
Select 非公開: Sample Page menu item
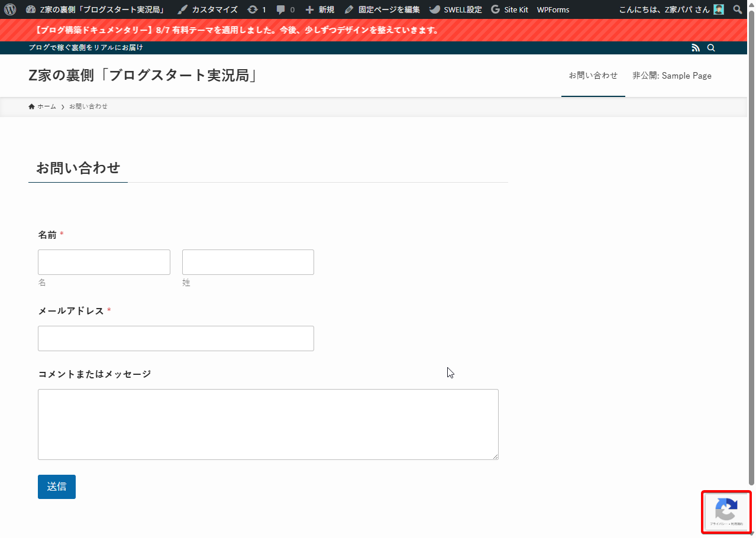pos(671,76)
